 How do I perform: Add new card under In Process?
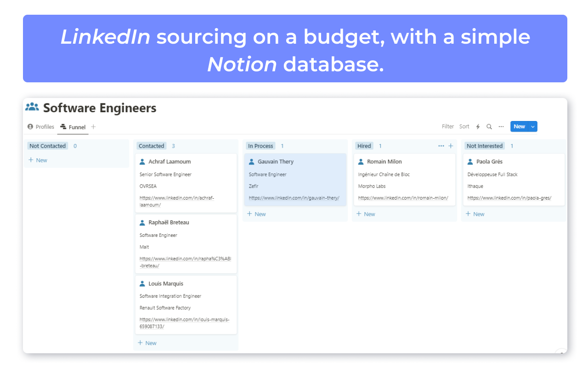coord(256,214)
